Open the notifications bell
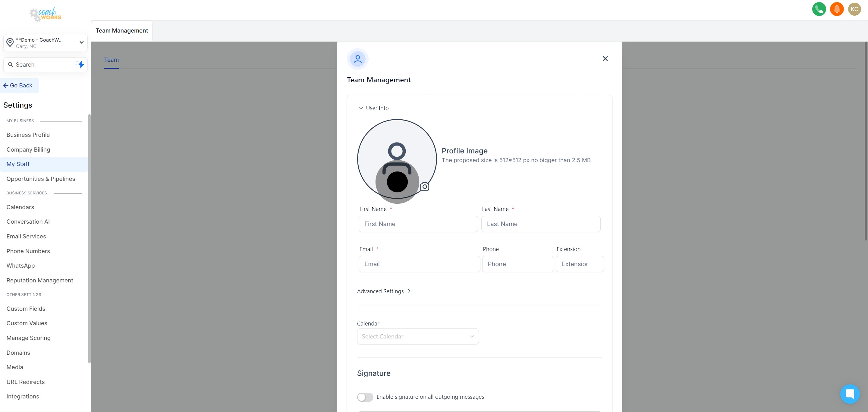 [x=837, y=9]
